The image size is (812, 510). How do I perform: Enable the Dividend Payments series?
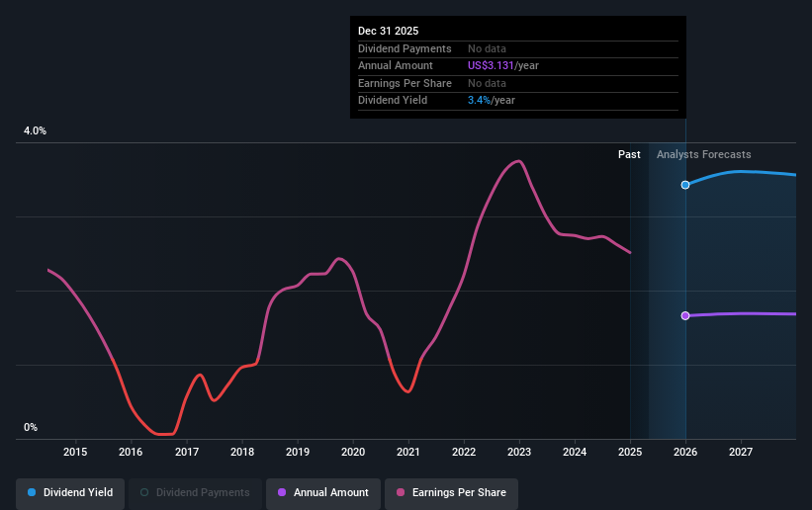click(195, 493)
